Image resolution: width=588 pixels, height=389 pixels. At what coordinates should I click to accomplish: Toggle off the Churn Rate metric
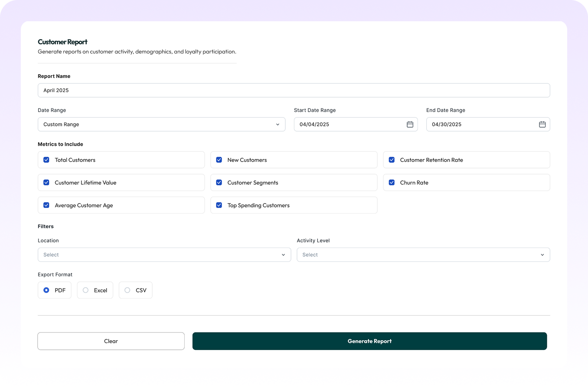click(x=392, y=182)
